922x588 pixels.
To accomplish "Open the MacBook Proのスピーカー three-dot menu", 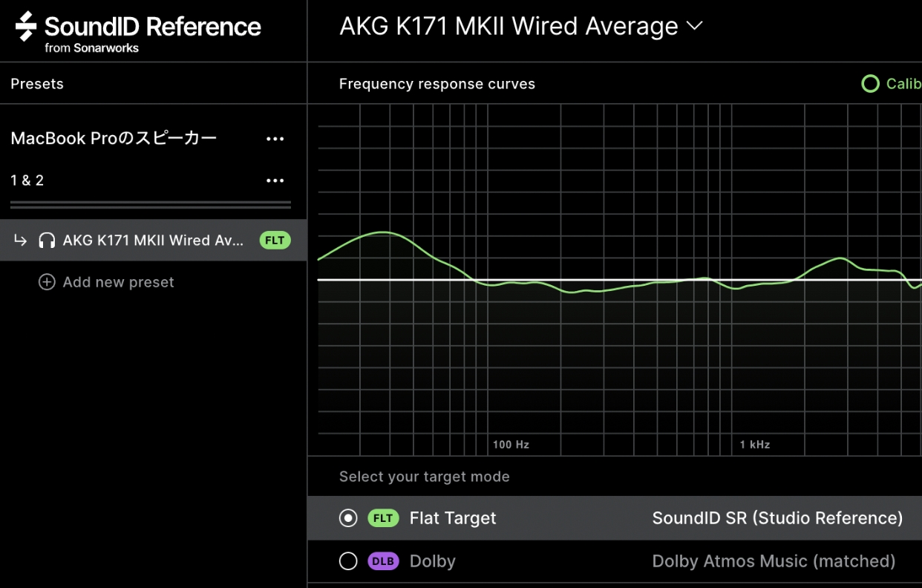I will coord(275,139).
